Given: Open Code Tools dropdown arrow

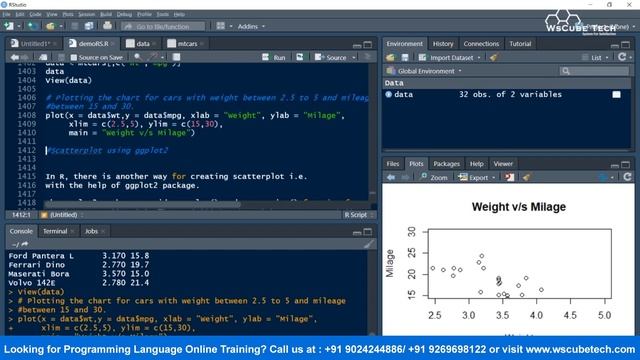Looking at the screenshot, I should coord(162,58).
